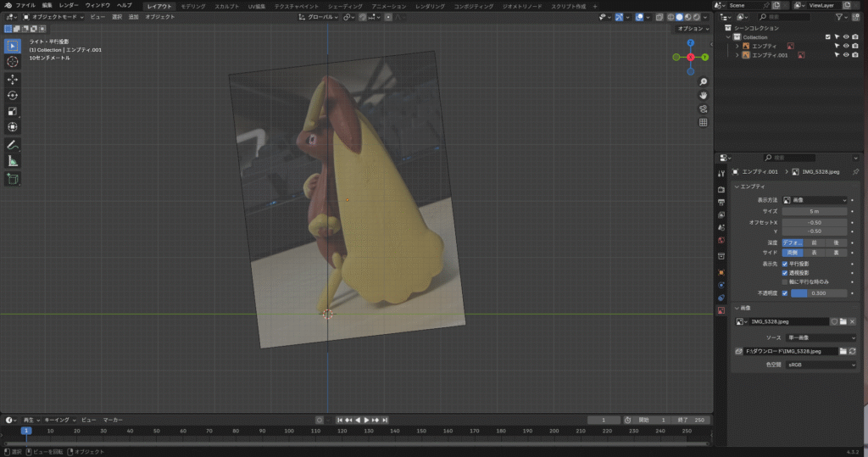This screenshot has height=457, width=868.
Task: Set depth to 後 (back)
Action: [x=836, y=242]
